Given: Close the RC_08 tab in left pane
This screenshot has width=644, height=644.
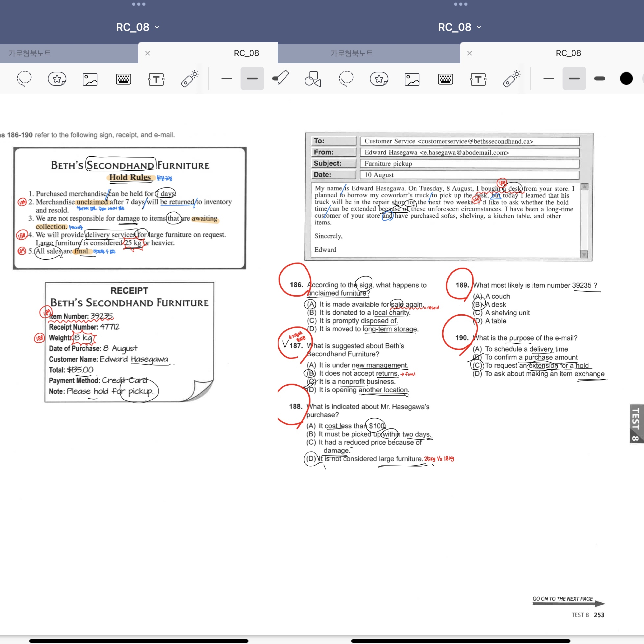Looking at the screenshot, I should click(x=147, y=53).
